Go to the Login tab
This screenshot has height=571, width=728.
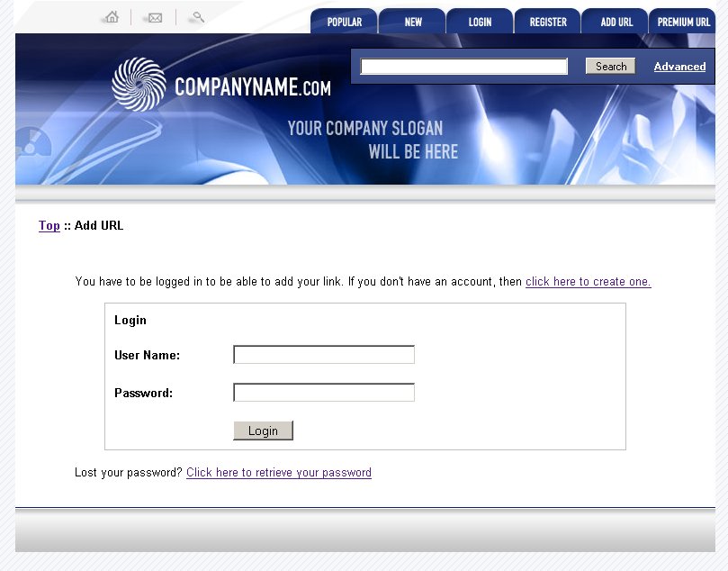pyautogui.click(x=480, y=22)
